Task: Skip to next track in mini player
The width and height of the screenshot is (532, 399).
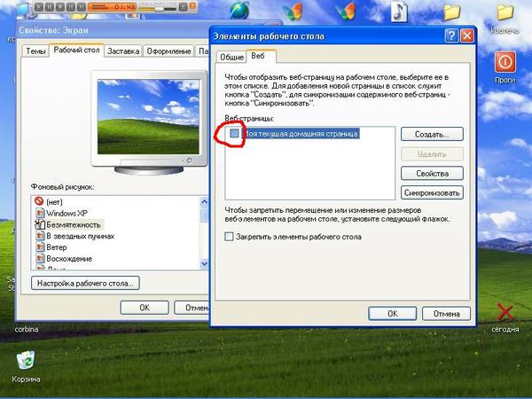Action: pyautogui.click(x=81, y=6)
